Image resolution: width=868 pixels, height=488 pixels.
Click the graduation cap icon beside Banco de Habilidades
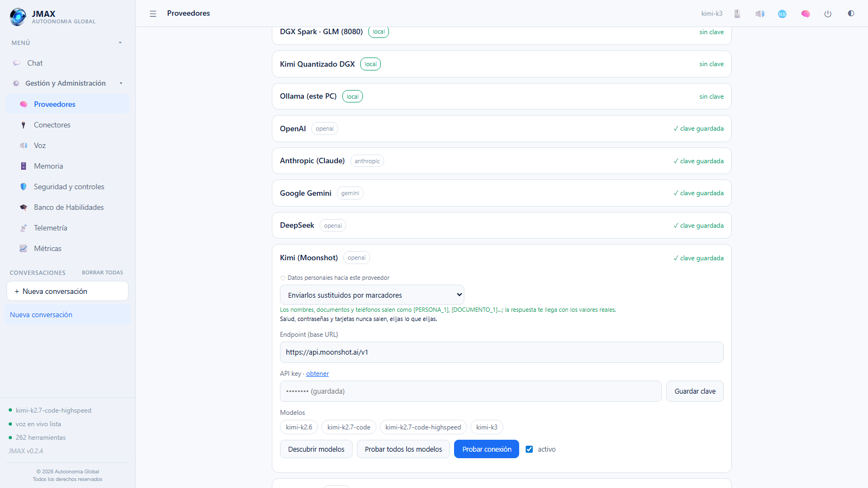23,207
